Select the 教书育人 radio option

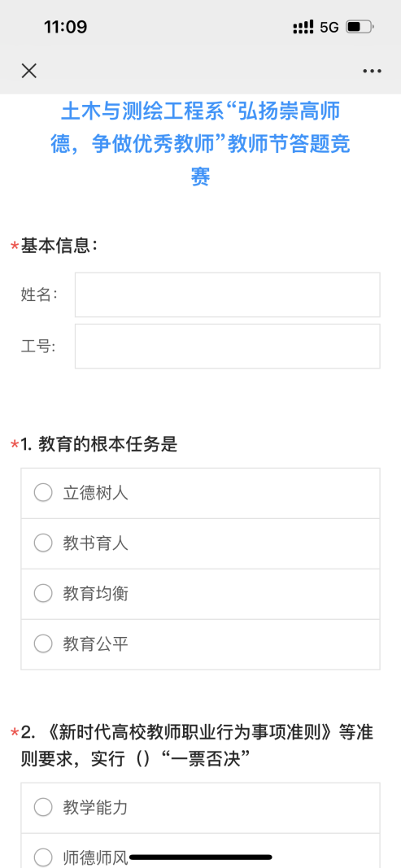[200, 543]
